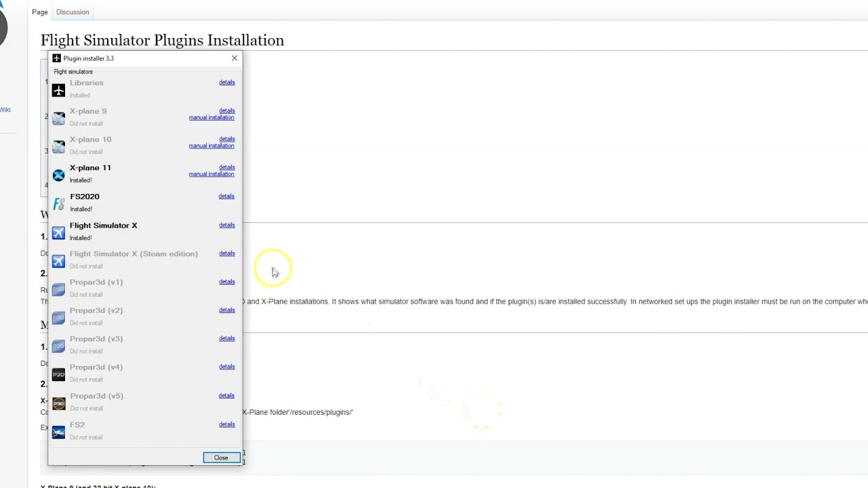
Task: Open details for Libraries
Action: click(x=226, y=83)
